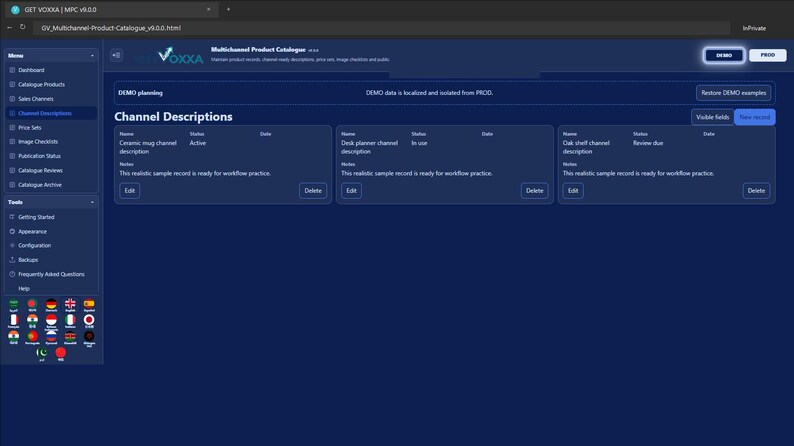Click the "Review due" status text
Viewport: 794px width, 446px height.
pos(648,143)
